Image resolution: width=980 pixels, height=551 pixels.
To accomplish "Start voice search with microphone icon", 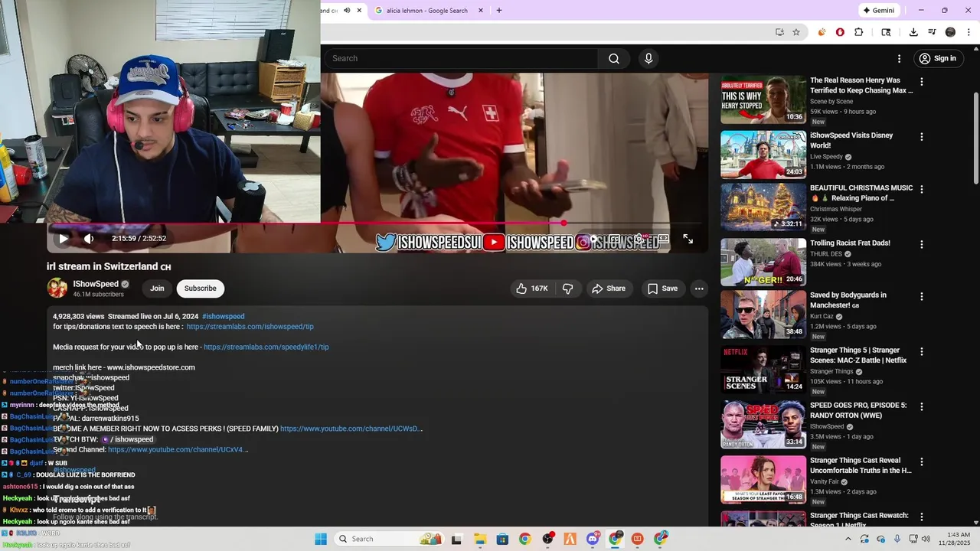I will (648, 59).
